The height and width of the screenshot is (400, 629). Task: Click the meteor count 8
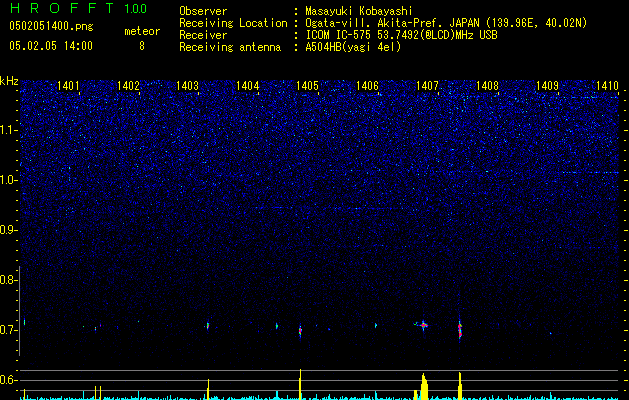142,46
